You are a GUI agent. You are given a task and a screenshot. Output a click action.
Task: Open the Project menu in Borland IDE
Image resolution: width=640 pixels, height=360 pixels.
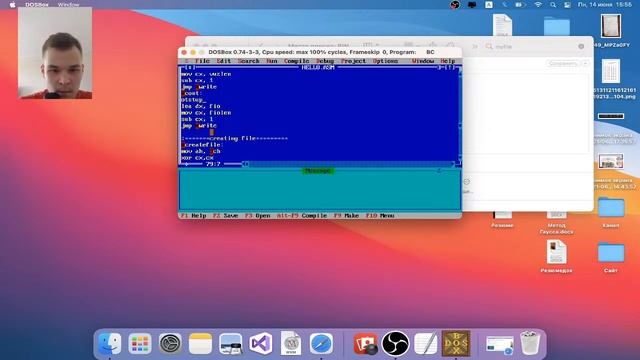[x=353, y=61]
